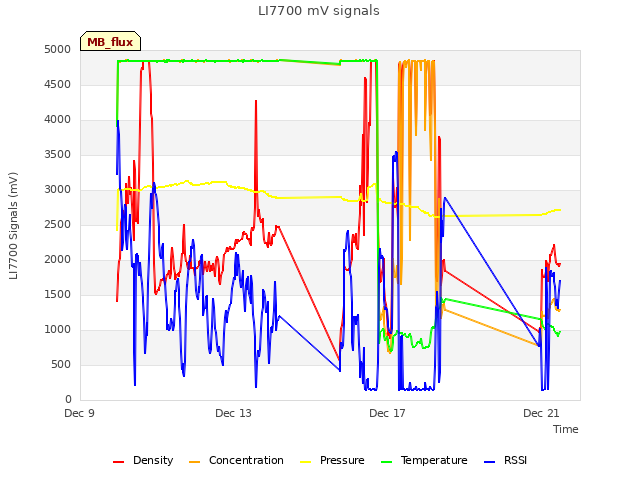This screenshot has width=640, height=480.
Task: Click the 3500 y-axis tick label
Action: [58, 155]
